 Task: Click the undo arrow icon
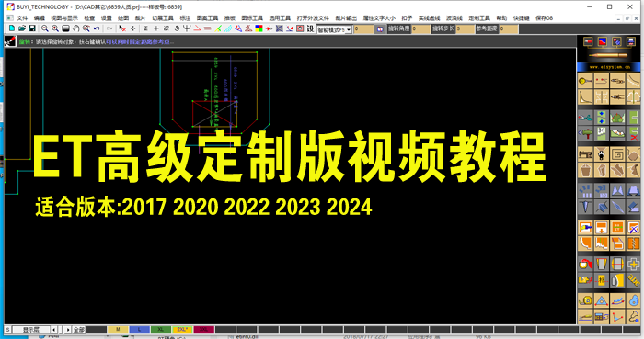(97, 28)
